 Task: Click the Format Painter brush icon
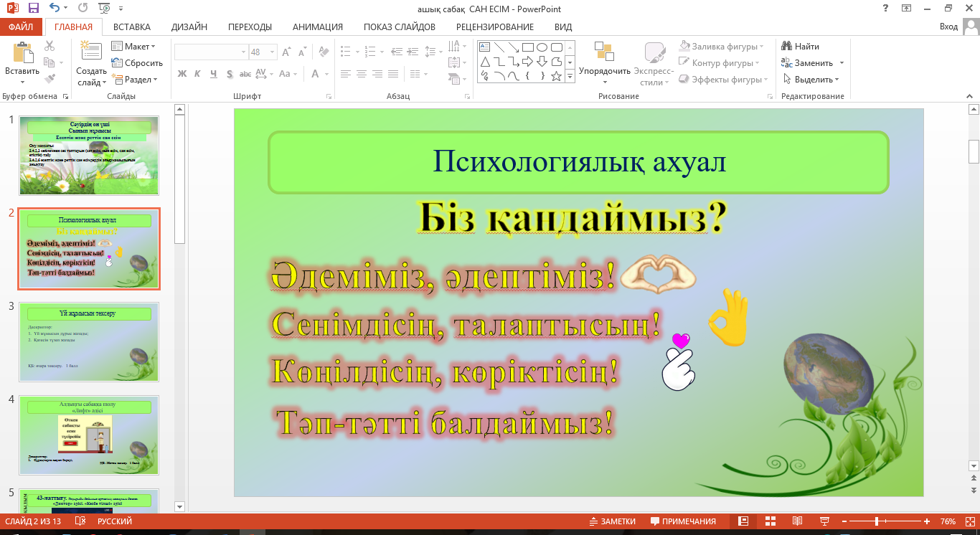point(50,79)
